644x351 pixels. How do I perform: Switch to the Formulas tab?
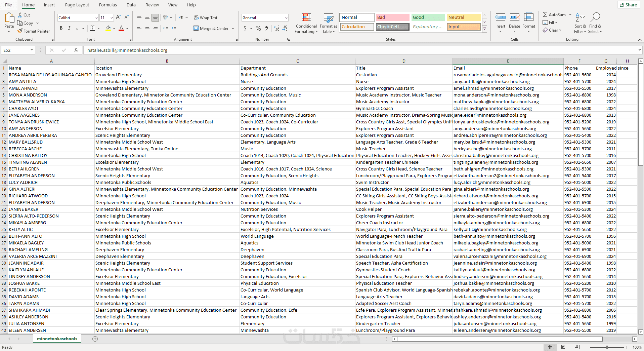(108, 5)
